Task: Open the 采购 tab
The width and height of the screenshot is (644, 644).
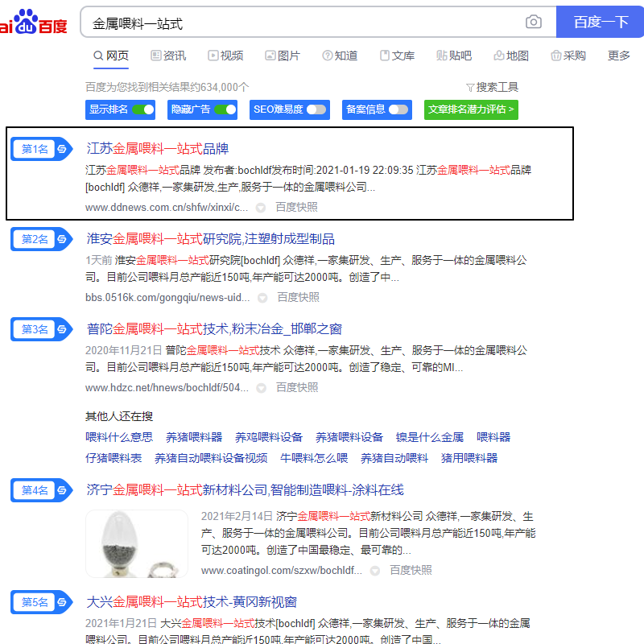Action: (x=568, y=56)
